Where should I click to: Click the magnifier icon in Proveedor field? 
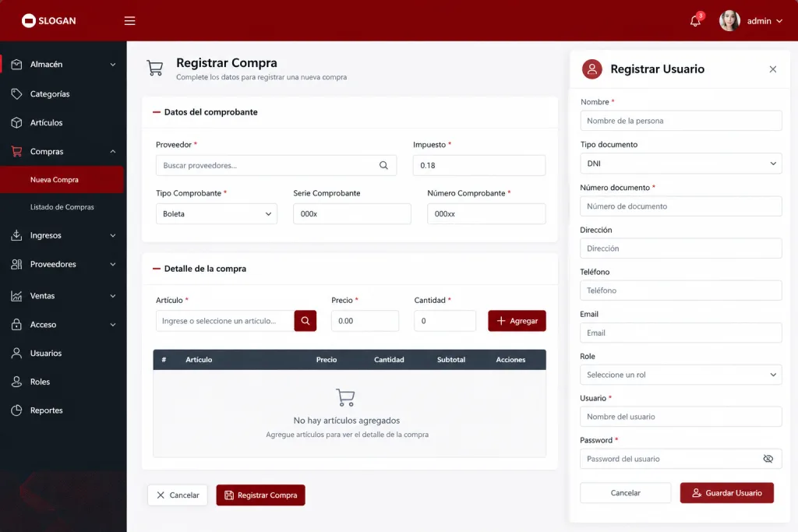click(383, 165)
